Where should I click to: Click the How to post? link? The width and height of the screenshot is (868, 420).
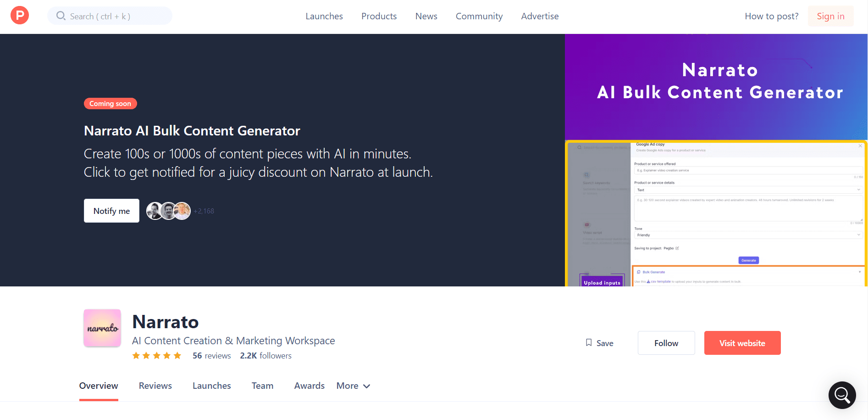coord(772,16)
